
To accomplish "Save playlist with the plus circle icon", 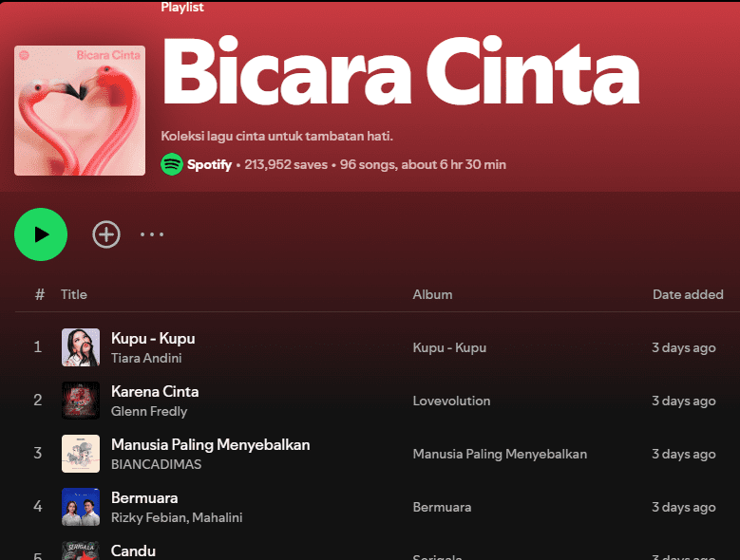I will point(106,234).
